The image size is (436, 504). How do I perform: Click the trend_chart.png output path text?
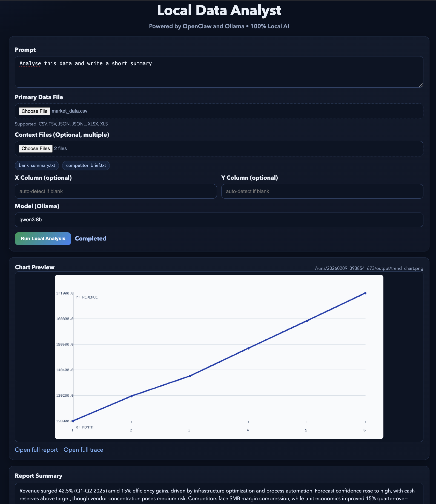[x=369, y=268]
